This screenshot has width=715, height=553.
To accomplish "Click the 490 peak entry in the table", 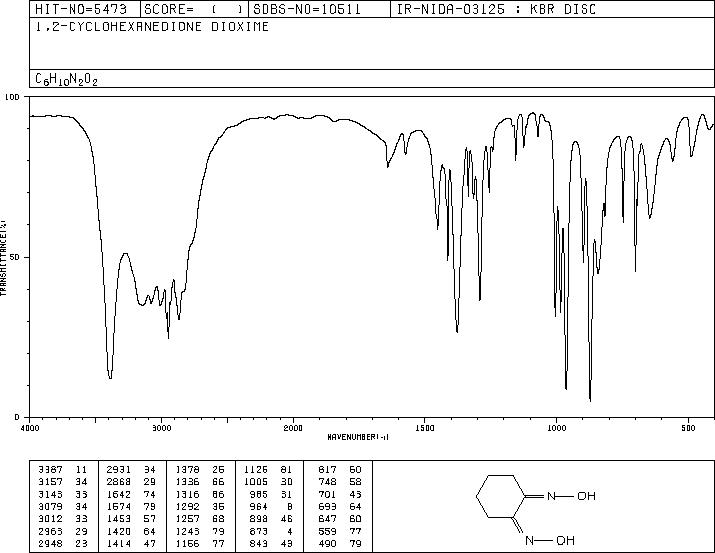I will (x=340, y=543).
